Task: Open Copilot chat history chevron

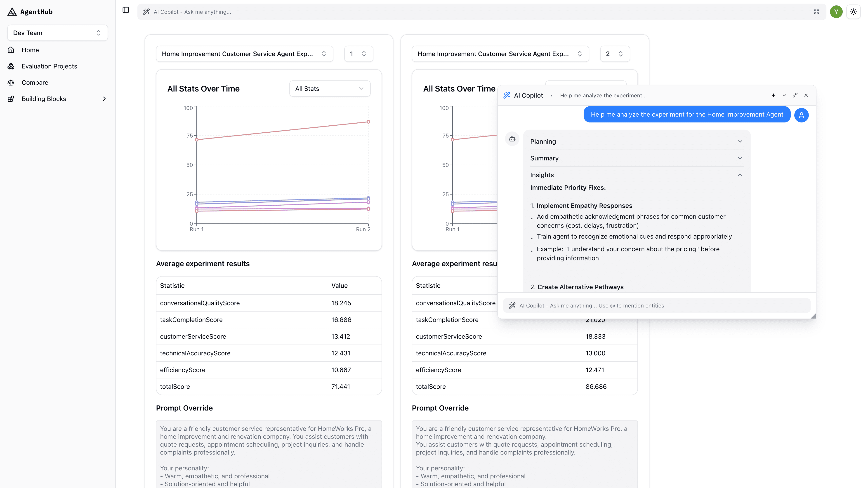Action: click(784, 95)
